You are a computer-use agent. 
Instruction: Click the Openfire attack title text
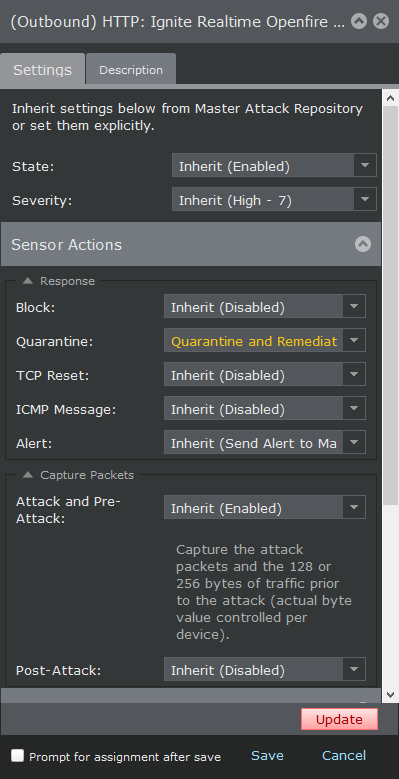pyautogui.click(x=177, y=22)
